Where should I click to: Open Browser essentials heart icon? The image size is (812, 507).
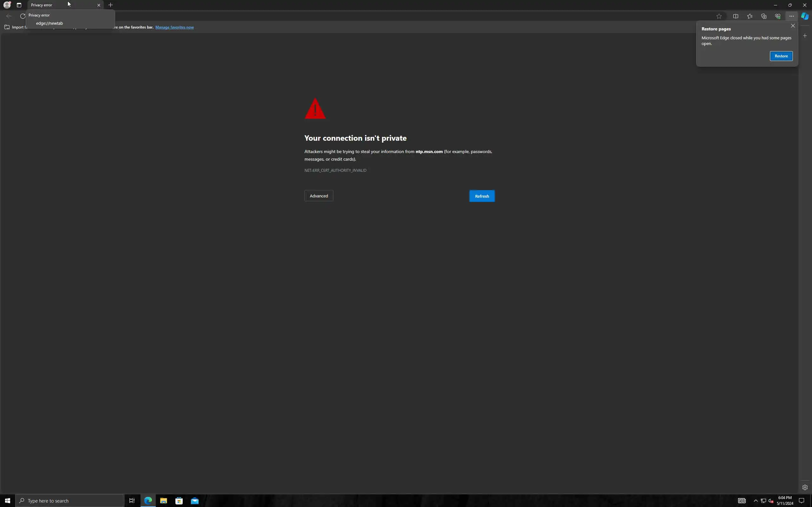[x=777, y=16]
